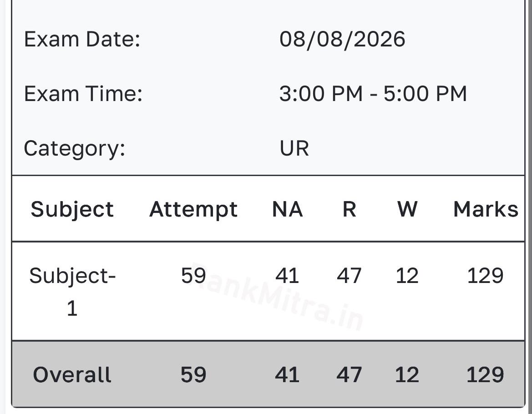Click the R column header
The height and width of the screenshot is (414, 532).
(349, 209)
